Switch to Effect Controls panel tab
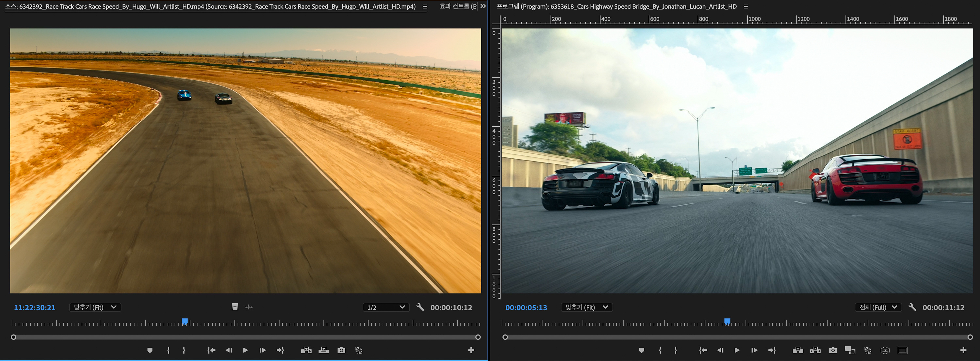 point(458,7)
